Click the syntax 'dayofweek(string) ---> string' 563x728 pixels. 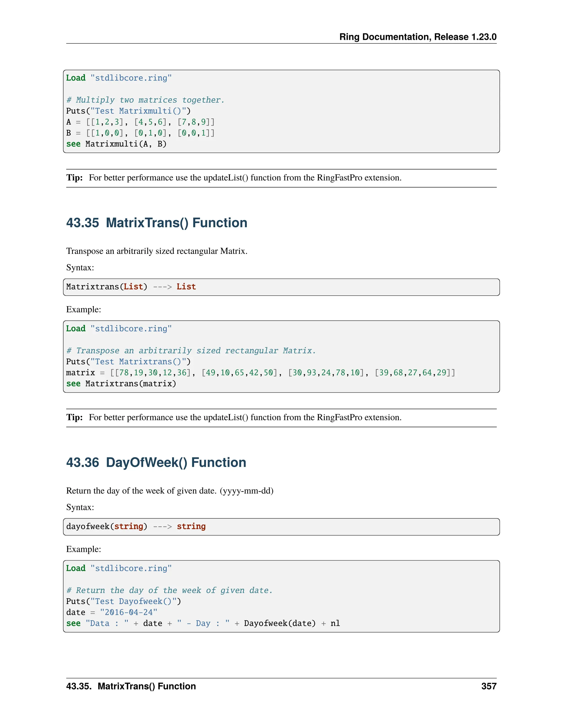[x=136, y=526]
